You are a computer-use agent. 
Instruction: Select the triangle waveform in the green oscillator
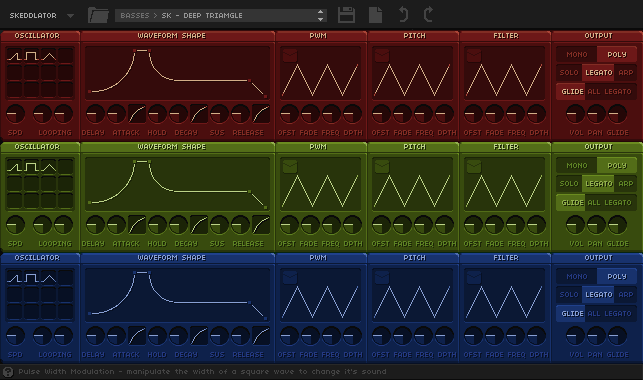click(x=48, y=166)
